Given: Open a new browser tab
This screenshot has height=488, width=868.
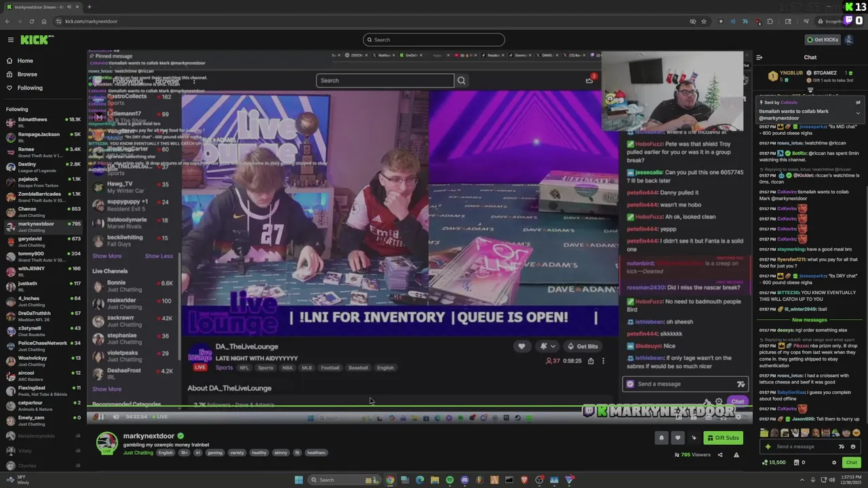Looking at the screenshot, I should (x=90, y=7).
